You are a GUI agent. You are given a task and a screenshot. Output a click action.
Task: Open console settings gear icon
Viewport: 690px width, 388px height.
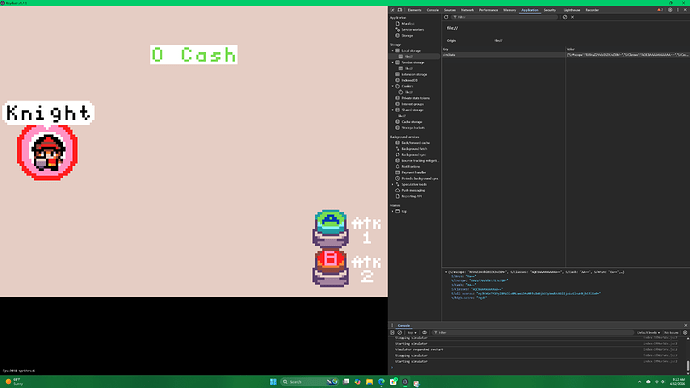coord(685,333)
